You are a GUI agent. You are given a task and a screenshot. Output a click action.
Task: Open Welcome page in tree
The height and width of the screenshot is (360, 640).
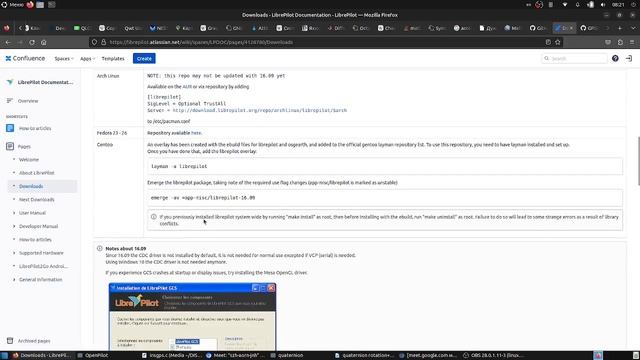click(29, 159)
